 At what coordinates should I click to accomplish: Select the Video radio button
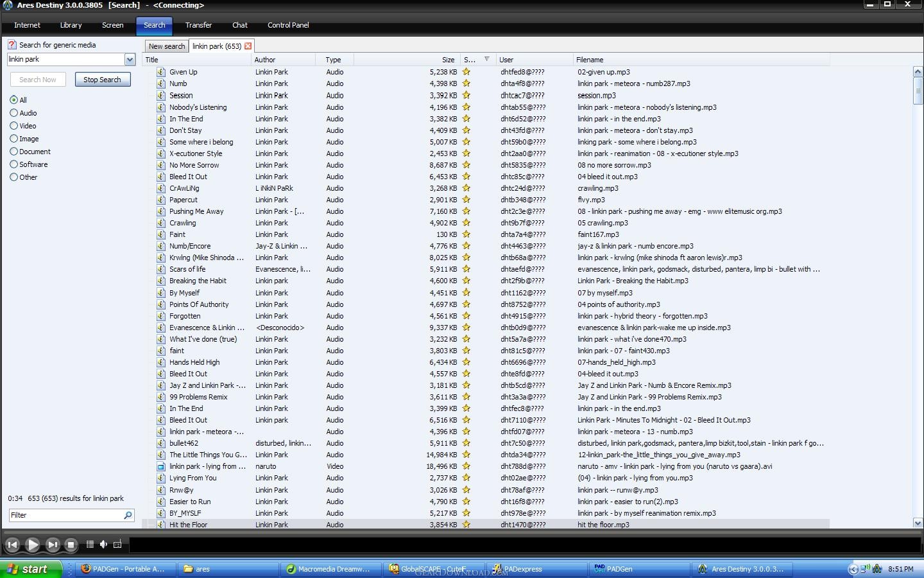13,126
